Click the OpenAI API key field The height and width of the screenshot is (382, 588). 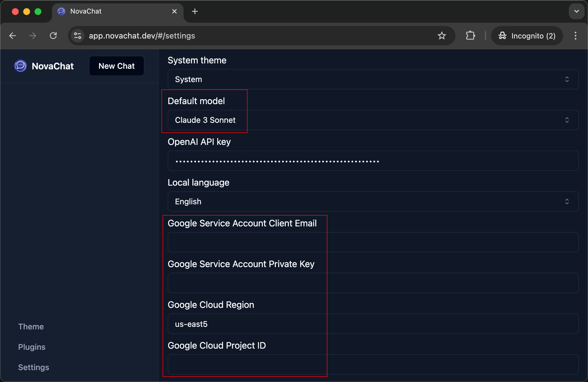373,161
